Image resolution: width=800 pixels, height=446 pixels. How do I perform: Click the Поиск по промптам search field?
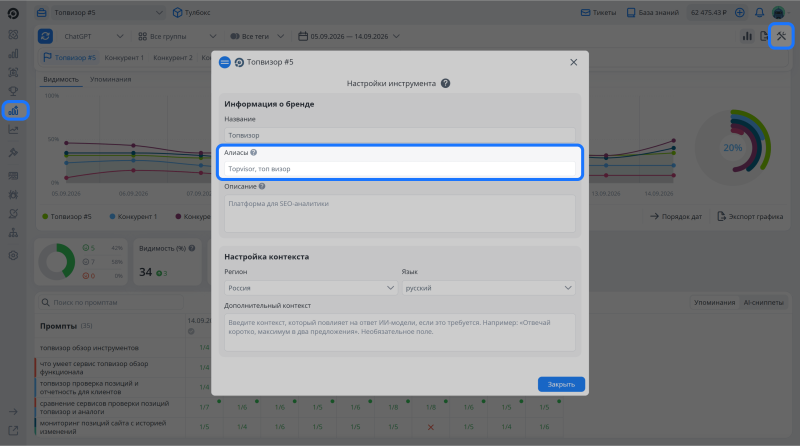point(111,303)
